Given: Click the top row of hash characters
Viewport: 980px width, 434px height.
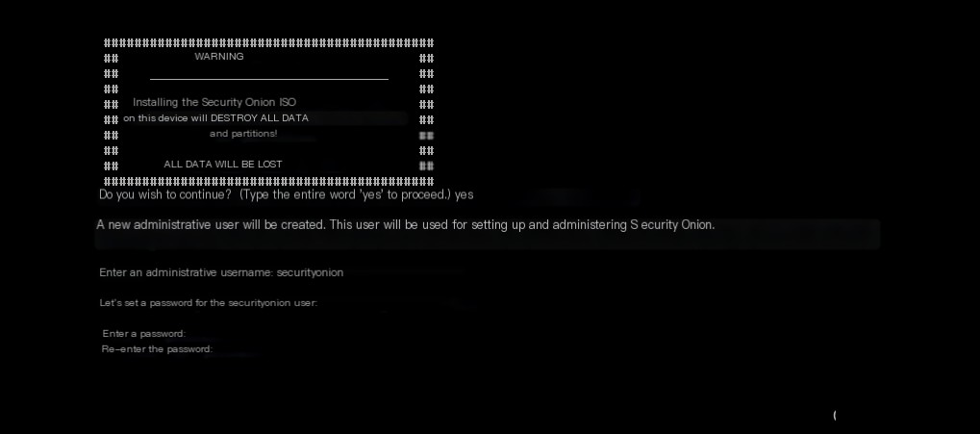Looking at the screenshot, I should point(268,43).
